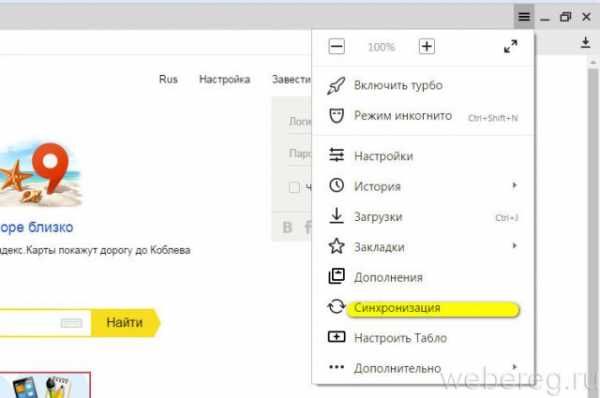The image size is (600, 398).
Task: Open the море близко promo link
Action: point(37,227)
